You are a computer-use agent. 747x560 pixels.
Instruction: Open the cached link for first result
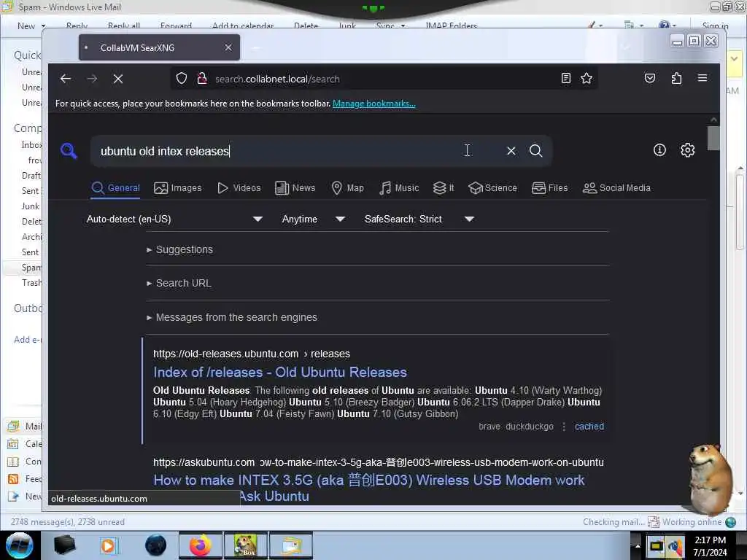[x=589, y=426]
